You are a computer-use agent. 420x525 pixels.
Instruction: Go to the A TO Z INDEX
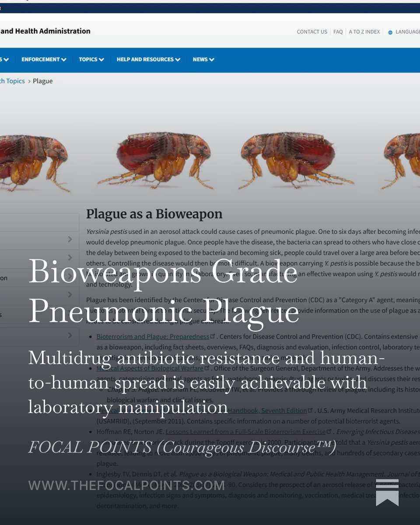point(364,32)
